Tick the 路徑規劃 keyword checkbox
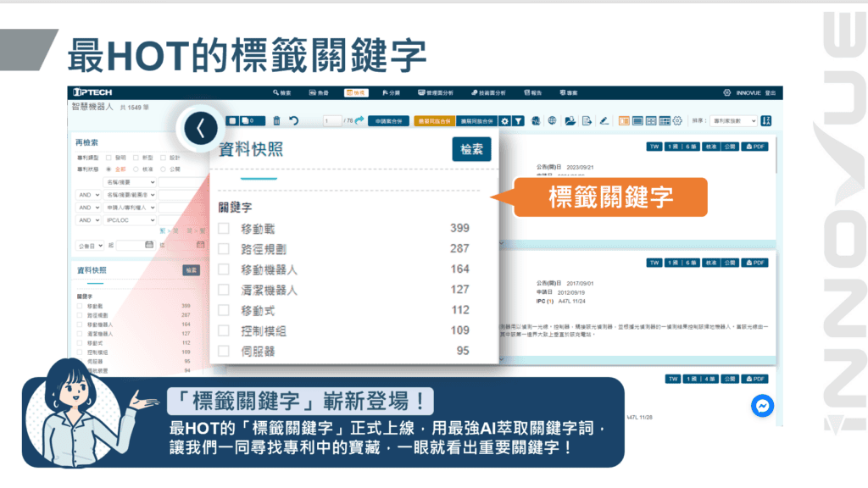The image size is (868, 488). (x=224, y=248)
